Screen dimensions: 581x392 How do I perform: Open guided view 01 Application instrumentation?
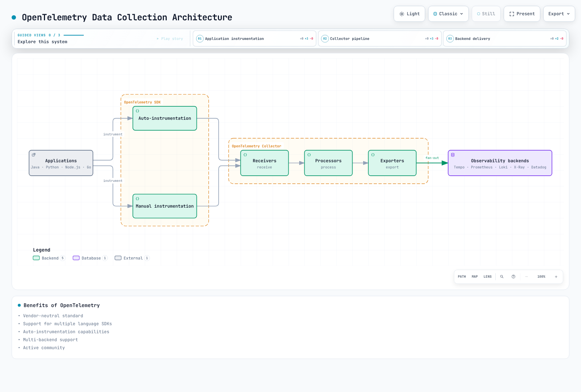pyautogui.click(x=255, y=38)
